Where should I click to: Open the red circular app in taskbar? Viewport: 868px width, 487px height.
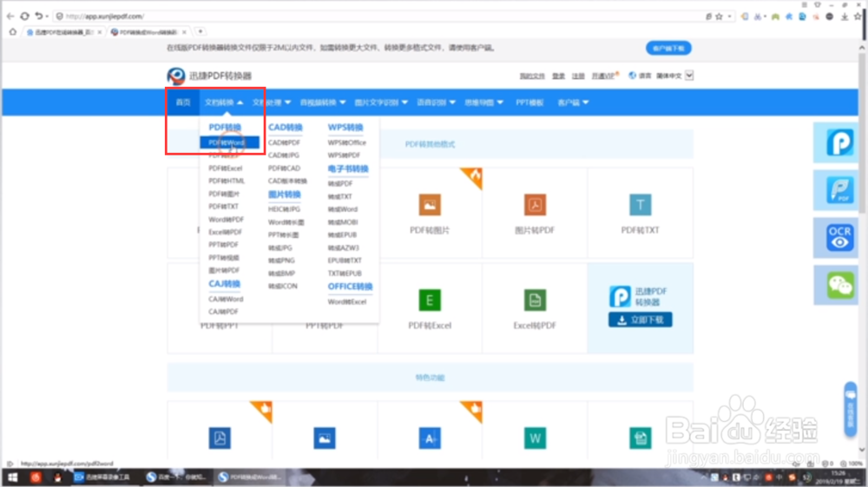(x=36, y=477)
